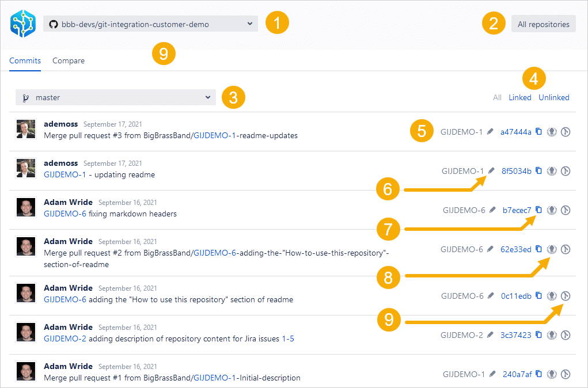This screenshot has width=588, height=388.
Task: Select the Commits tab
Action: point(25,60)
